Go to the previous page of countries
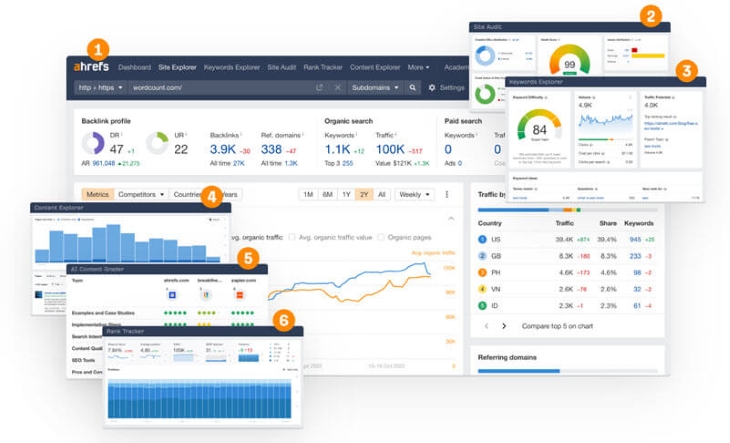The image size is (730, 443). tap(487, 326)
